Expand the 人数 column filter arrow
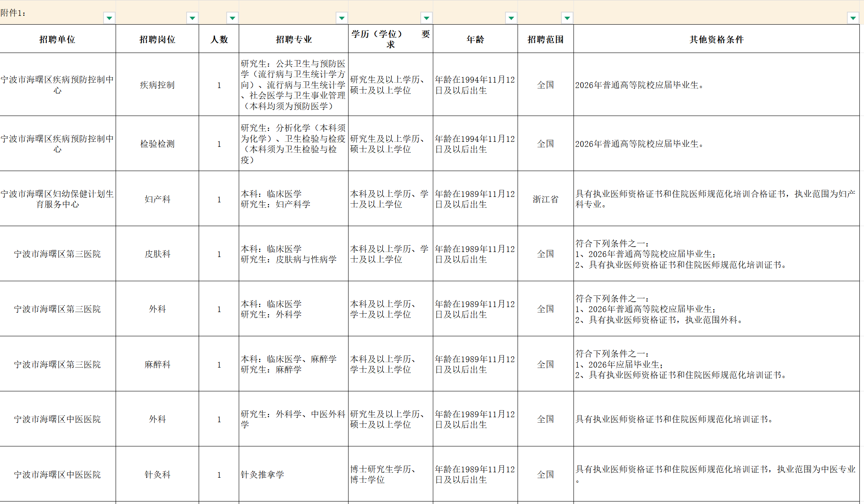The height and width of the screenshot is (504, 864). pos(232,18)
